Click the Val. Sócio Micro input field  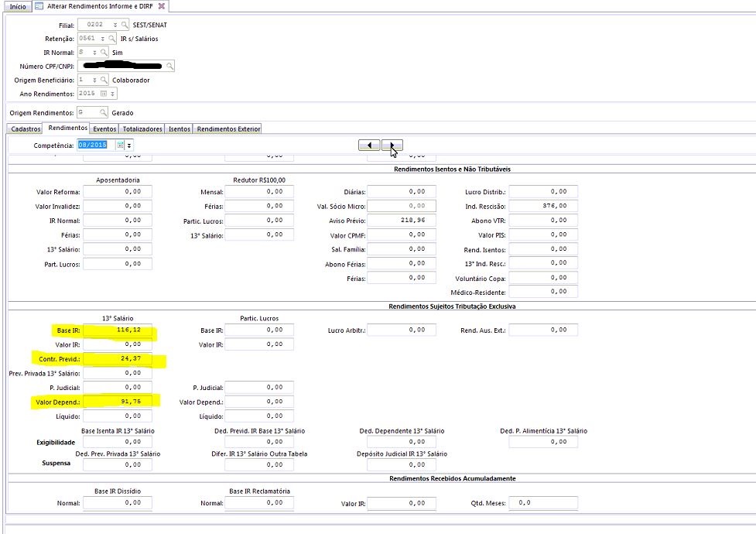click(402, 206)
